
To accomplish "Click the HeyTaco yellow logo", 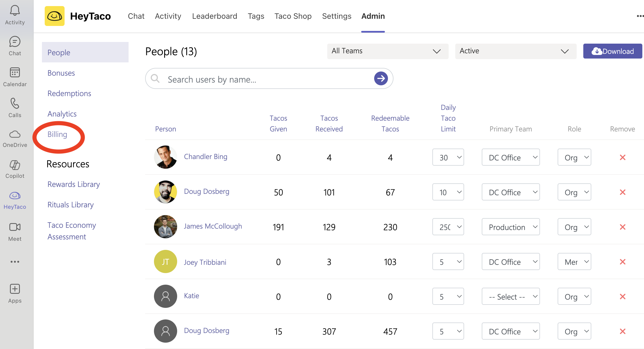I will point(55,16).
